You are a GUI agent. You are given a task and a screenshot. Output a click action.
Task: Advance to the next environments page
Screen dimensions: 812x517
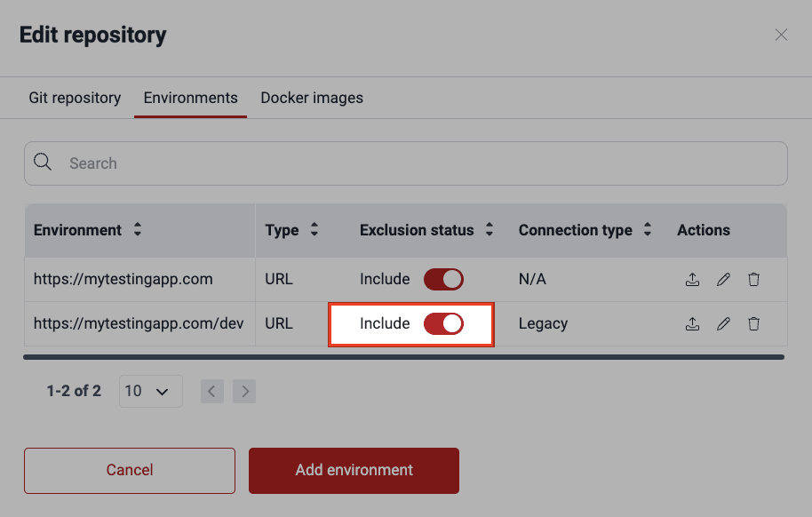244,391
